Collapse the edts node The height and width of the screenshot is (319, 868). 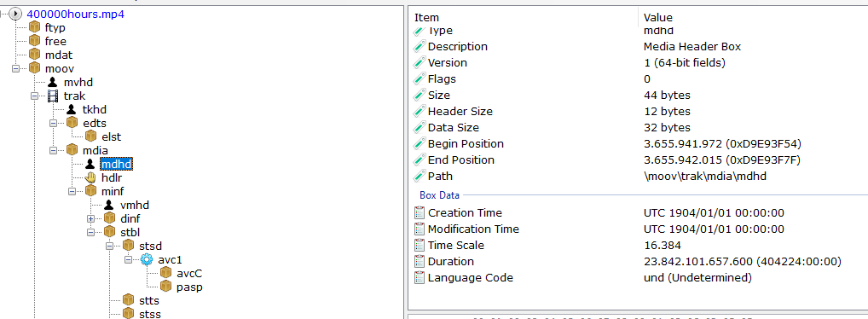click(x=53, y=123)
